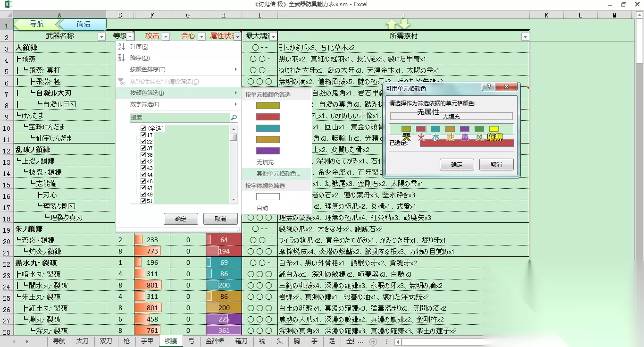Uncheck the value 42 checkbox

pyautogui.click(x=143, y=161)
